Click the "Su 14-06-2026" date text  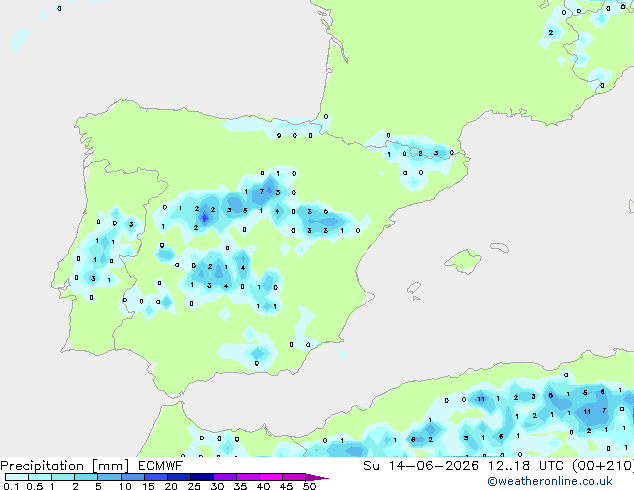421,466
